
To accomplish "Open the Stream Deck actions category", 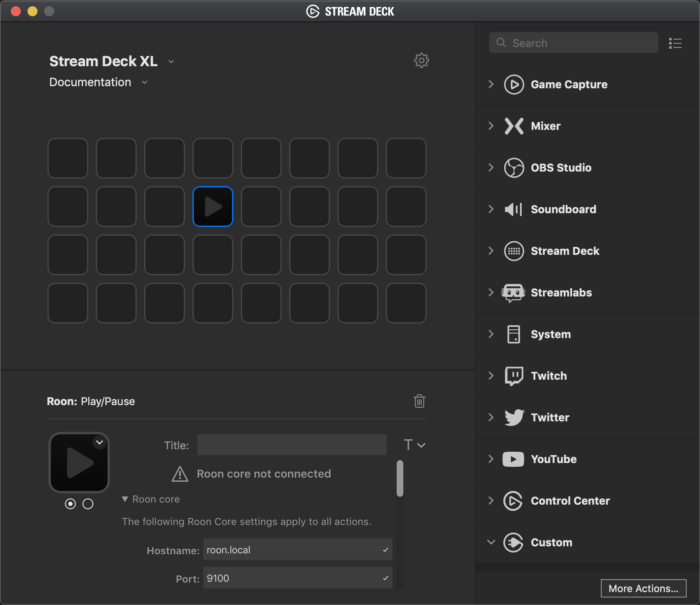I will pyautogui.click(x=587, y=251).
